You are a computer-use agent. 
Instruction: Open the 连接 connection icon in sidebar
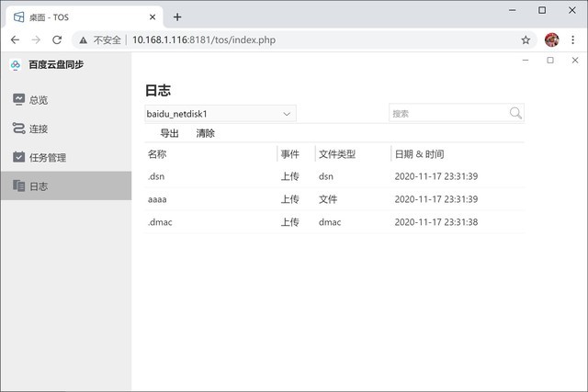(18, 129)
